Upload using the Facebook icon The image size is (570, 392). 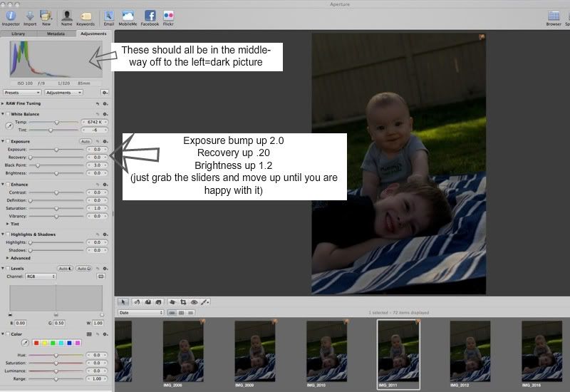pos(150,15)
